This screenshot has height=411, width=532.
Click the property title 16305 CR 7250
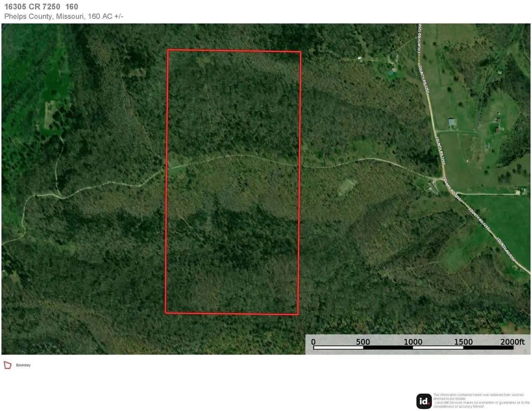point(41,7)
